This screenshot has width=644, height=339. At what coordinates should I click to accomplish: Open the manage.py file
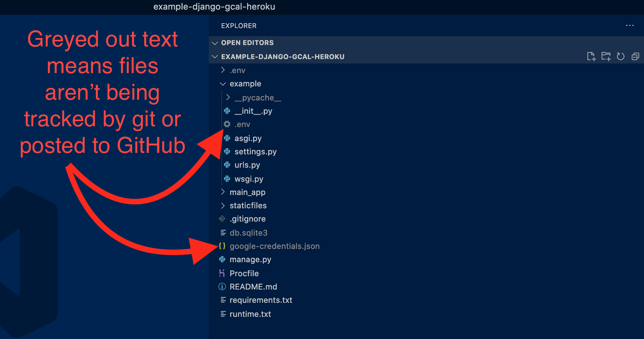point(250,260)
